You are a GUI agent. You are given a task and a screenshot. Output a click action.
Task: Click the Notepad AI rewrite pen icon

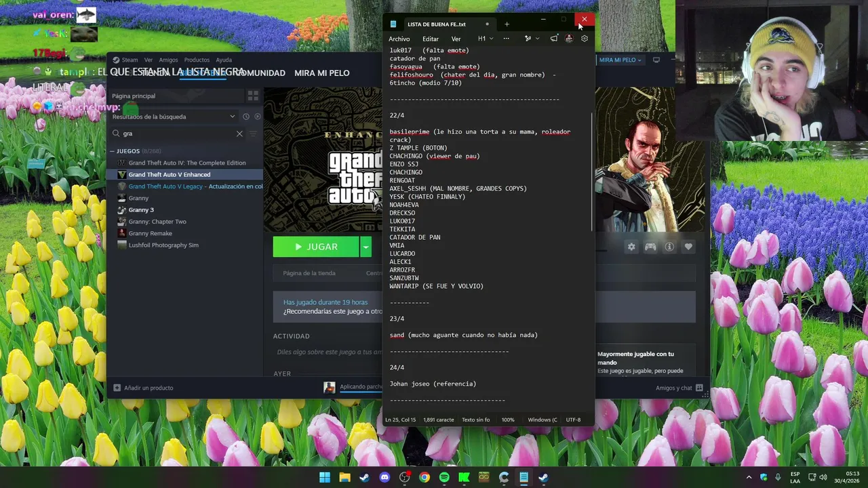coord(528,39)
